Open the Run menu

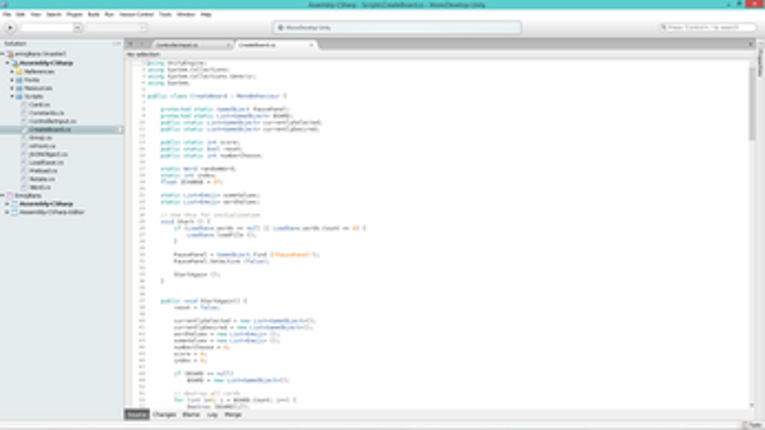point(109,15)
